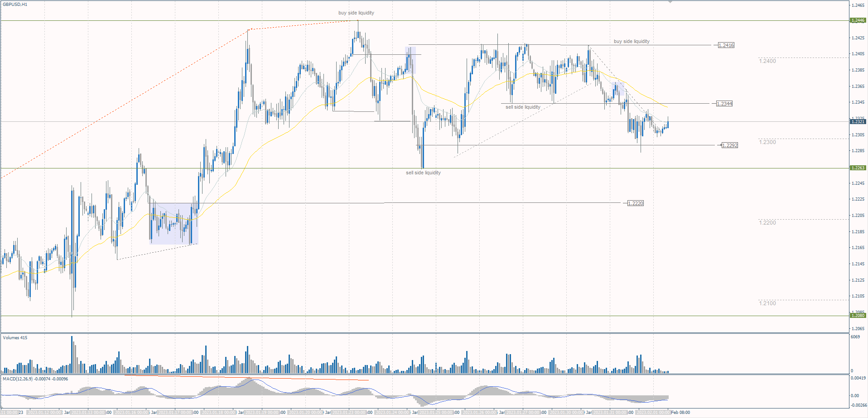Click the 2023.02.01 00:00 date marker
Screen dimensions: 868x418
[653, 413]
